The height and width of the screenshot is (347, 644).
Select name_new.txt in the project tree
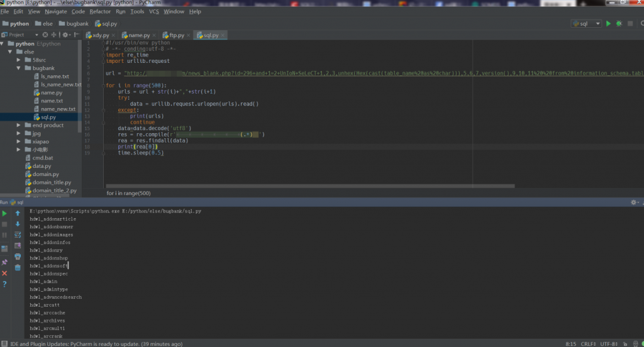[x=54, y=109]
